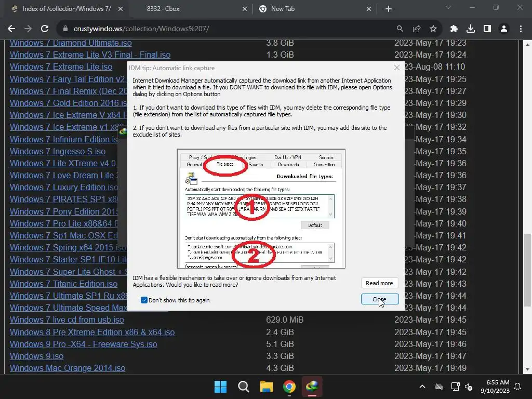Open Windows 7 Ingresso S.iso link
The height and width of the screenshot is (399, 532).
tap(58, 151)
